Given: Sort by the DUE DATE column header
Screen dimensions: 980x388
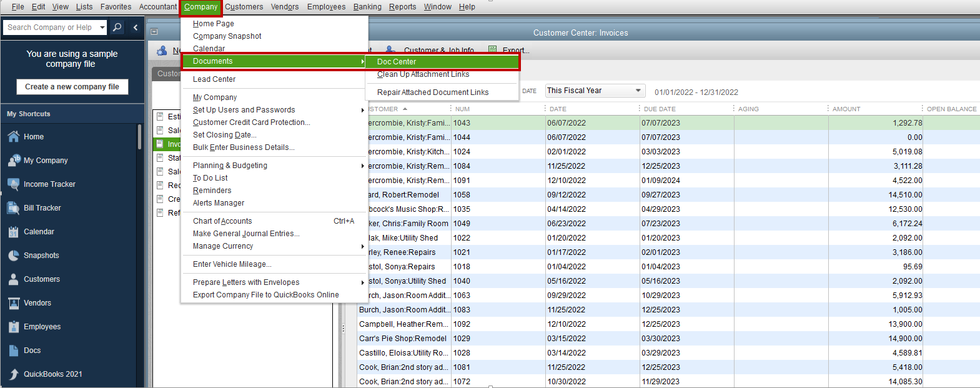Looking at the screenshot, I should 660,109.
